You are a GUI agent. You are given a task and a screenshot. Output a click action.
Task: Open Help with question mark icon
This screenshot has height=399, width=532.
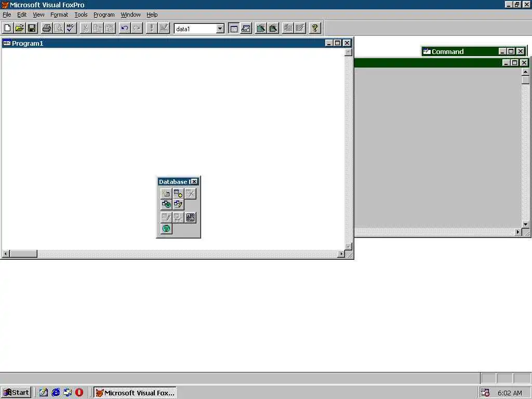(315, 28)
